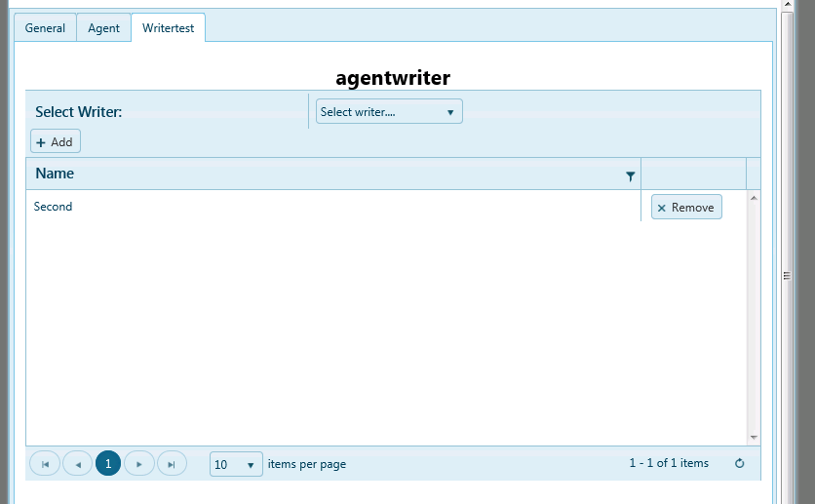Select the Writertest tab

coord(168,28)
